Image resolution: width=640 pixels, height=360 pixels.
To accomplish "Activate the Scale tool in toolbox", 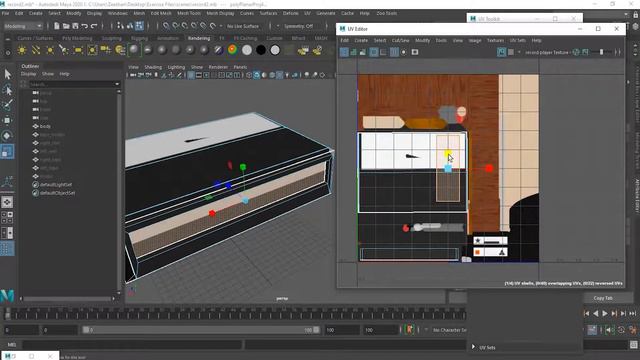I will pos(7,151).
